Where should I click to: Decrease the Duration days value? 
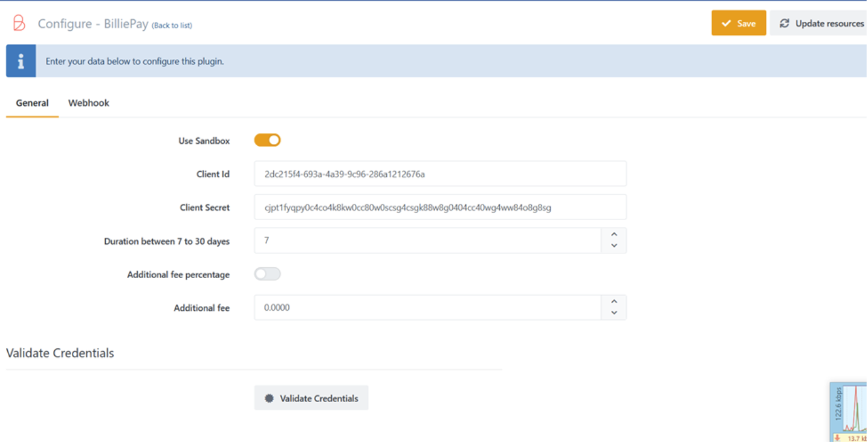(614, 246)
